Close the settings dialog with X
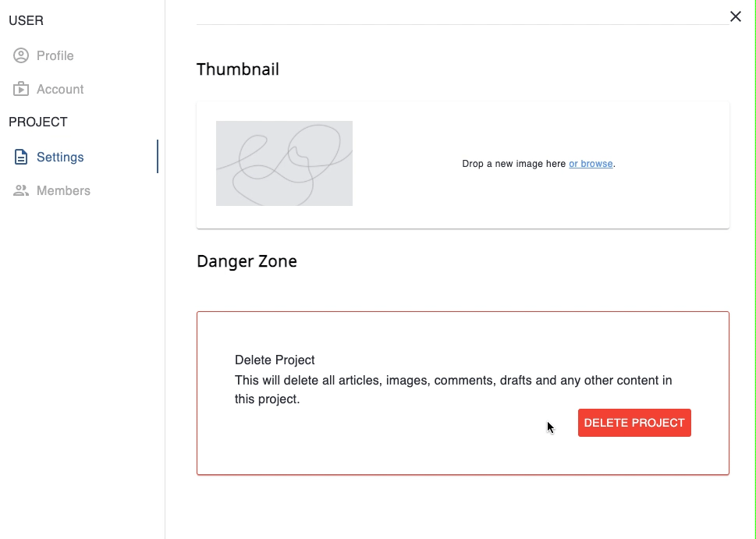 tap(735, 16)
